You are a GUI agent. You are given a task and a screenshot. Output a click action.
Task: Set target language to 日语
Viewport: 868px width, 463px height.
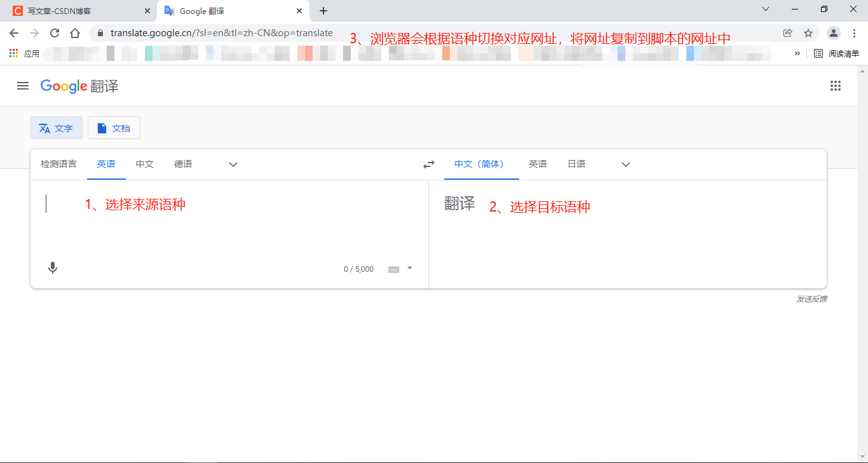(576, 163)
